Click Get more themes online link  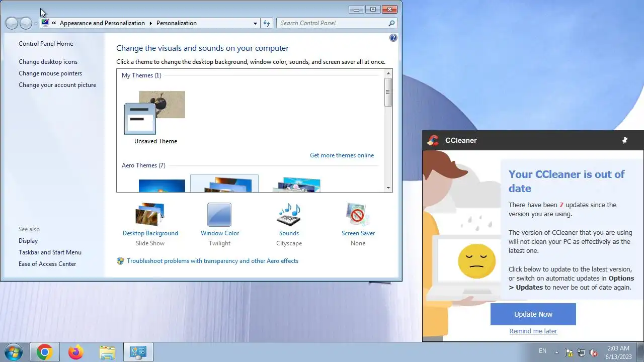click(342, 155)
